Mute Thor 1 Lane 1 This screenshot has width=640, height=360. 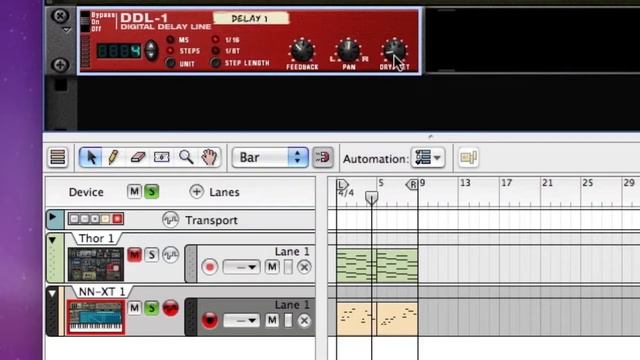pos(272,267)
